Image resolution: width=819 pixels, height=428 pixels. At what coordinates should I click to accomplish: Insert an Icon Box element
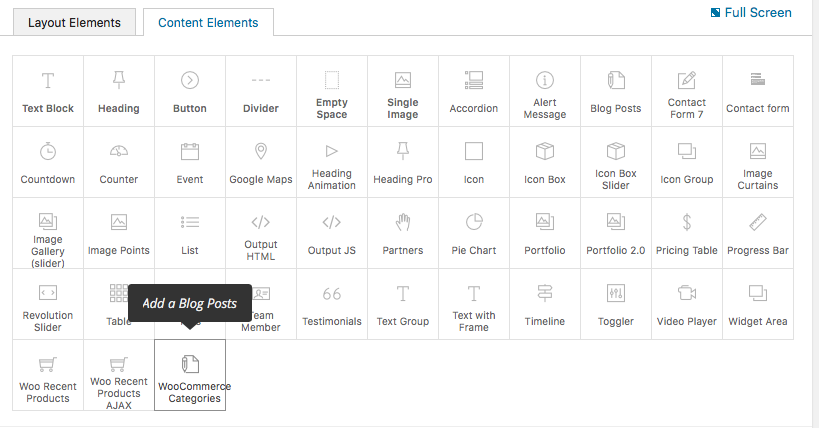545,163
